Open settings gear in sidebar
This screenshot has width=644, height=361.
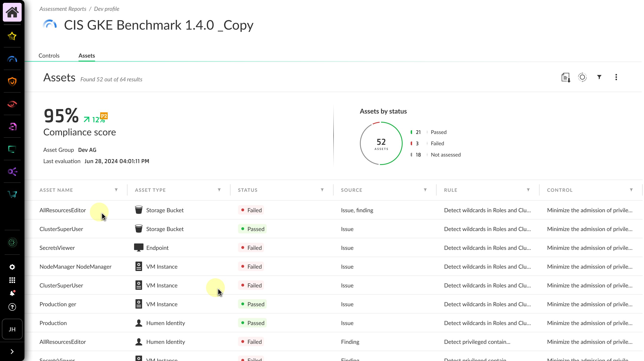tap(12, 267)
